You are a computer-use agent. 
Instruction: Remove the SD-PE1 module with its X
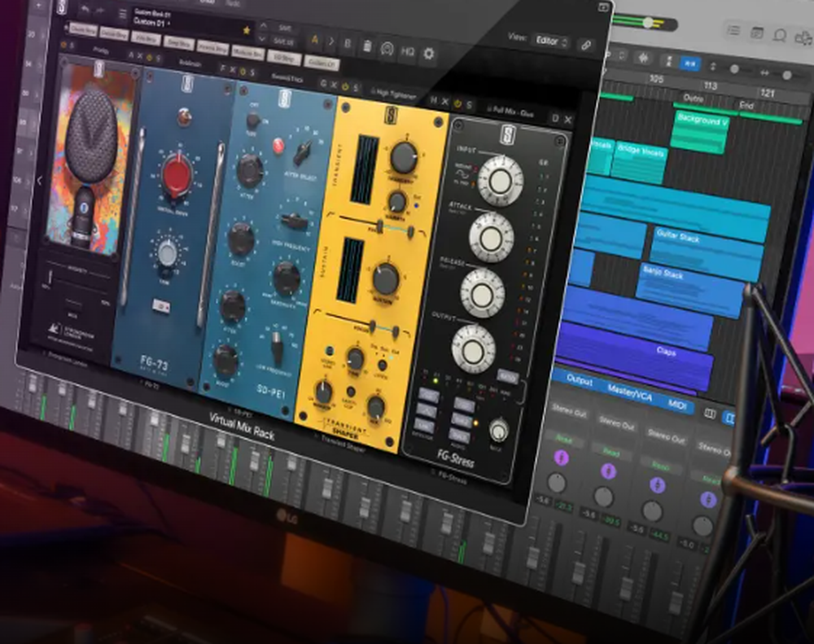[x=335, y=85]
